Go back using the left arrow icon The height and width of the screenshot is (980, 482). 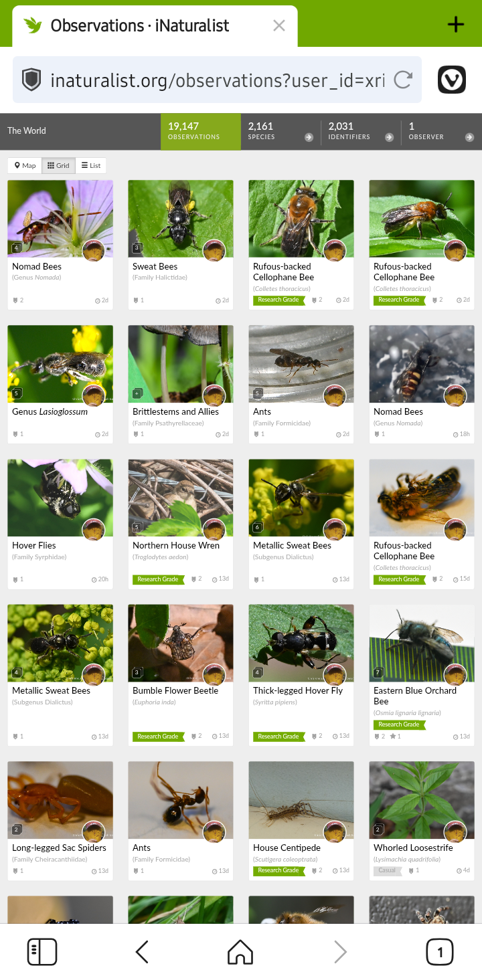pos(142,951)
